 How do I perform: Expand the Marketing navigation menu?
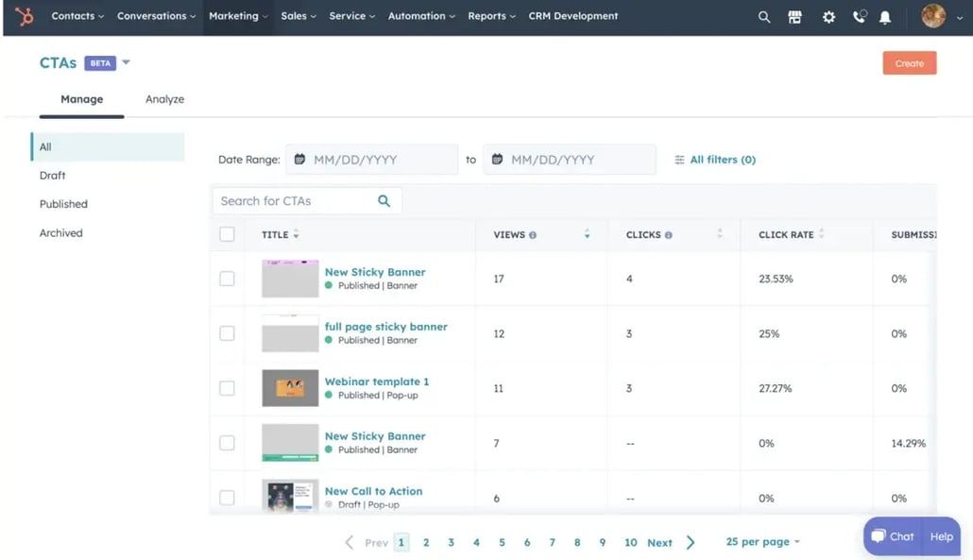(238, 16)
